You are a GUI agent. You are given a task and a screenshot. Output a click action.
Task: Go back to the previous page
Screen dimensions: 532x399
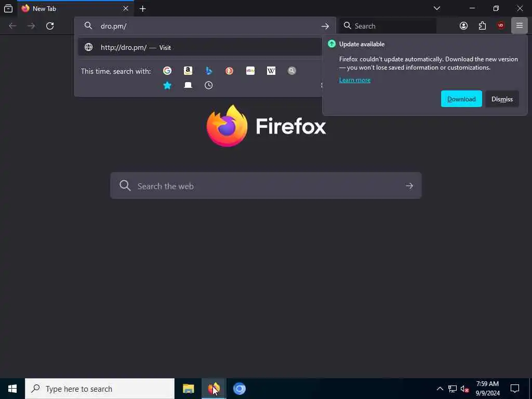click(x=12, y=26)
